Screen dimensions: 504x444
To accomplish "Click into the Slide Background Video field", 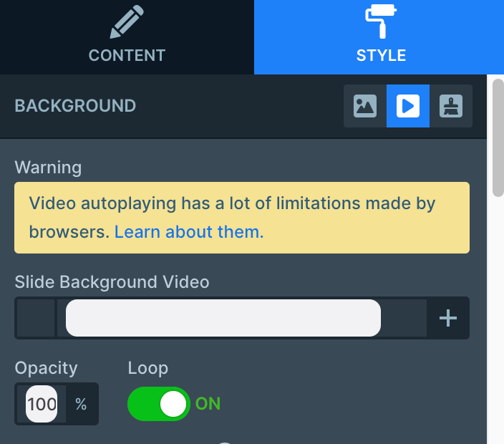I will pos(223,318).
